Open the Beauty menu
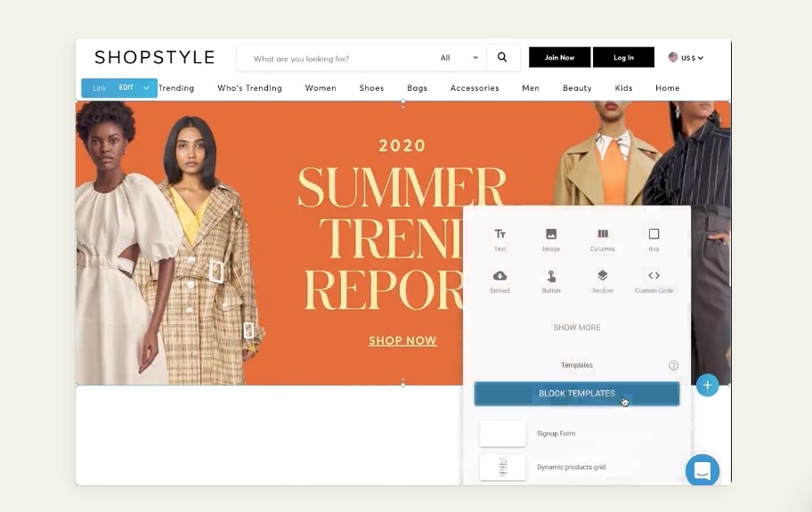Image resolution: width=812 pixels, height=512 pixels. [577, 88]
